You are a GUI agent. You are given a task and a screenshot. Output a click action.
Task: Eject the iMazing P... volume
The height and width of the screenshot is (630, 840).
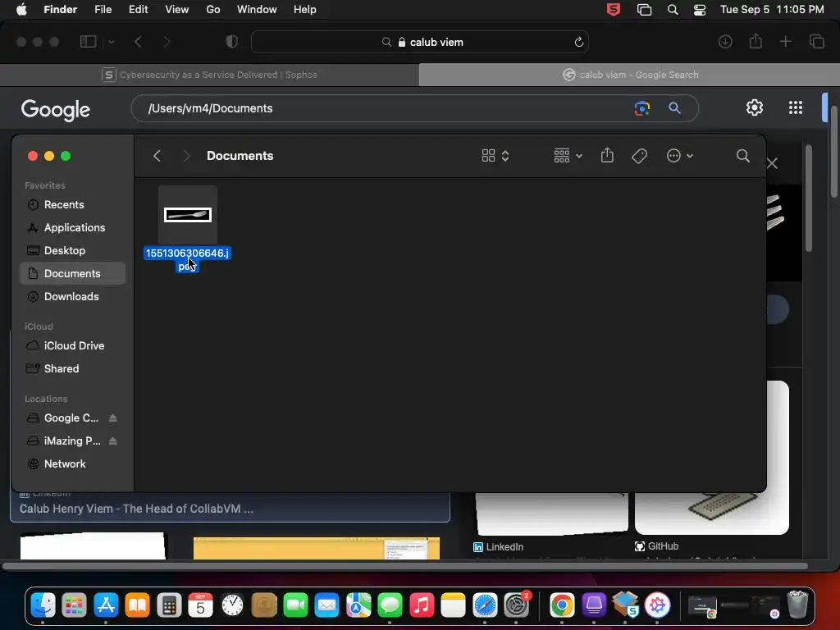113,441
